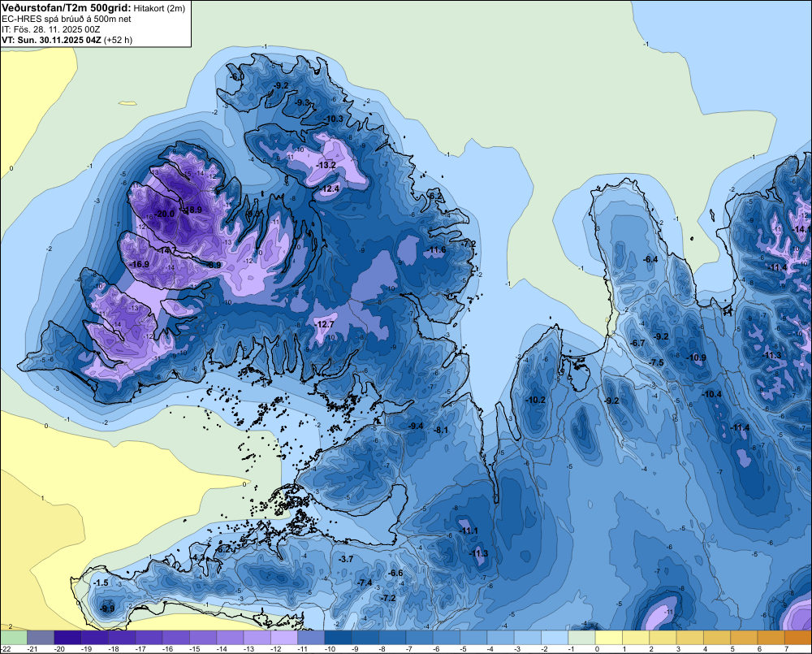The image size is (812, 654).
Task: Click the -20.0 temperature label on map
Action: coord(165,214)
